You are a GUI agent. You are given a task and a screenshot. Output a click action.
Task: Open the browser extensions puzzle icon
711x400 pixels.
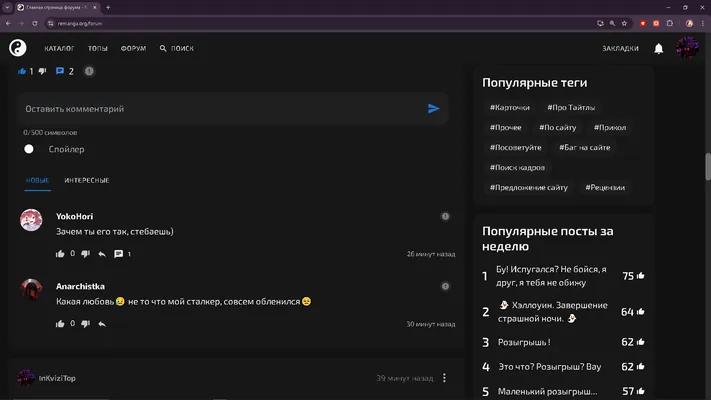pyautogui.click(x=670, y=23)
